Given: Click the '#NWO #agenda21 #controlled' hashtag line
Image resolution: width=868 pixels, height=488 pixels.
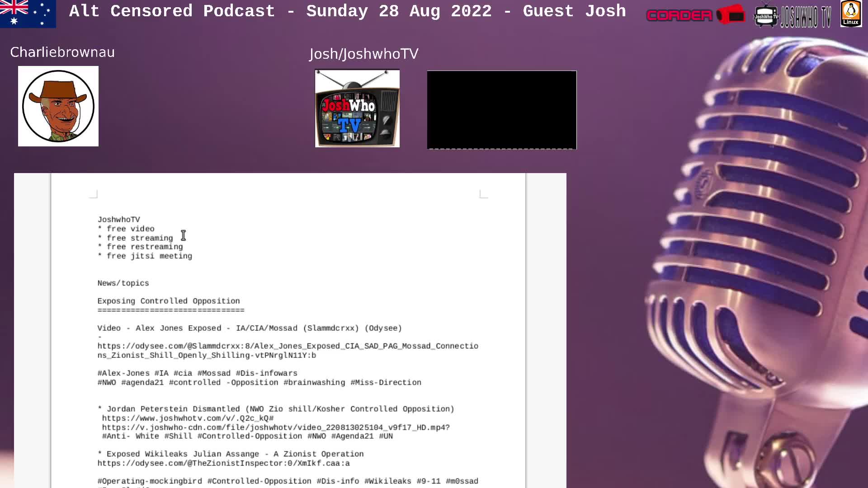Looking at the screenshot, I should pyautogui.click(x=259, y=382).
